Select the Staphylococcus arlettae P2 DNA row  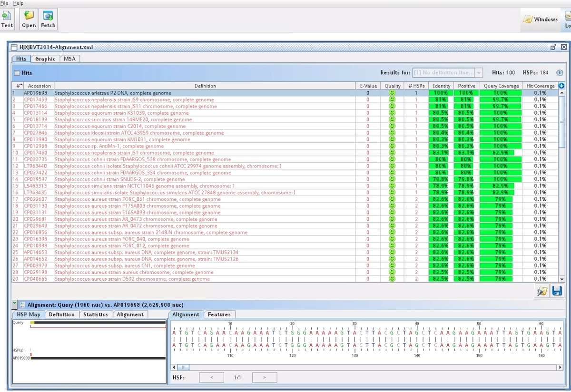pos(285,93)
